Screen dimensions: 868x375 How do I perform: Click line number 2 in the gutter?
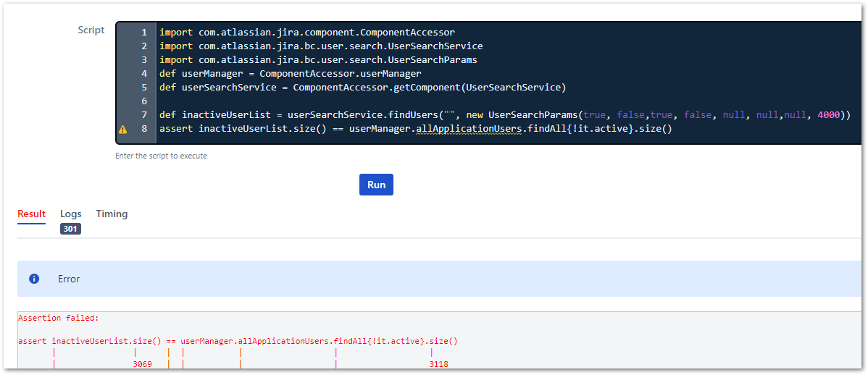click(144, 46)
